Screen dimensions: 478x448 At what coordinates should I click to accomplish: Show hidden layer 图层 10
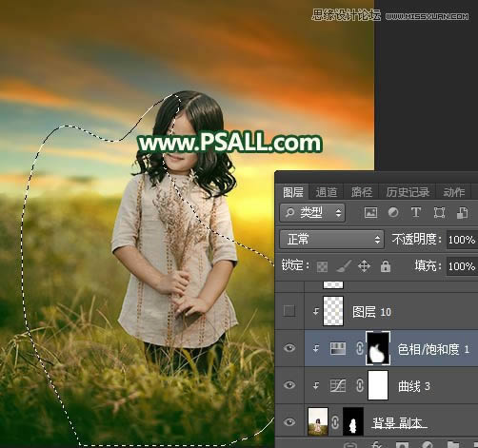tap(289, 311)
